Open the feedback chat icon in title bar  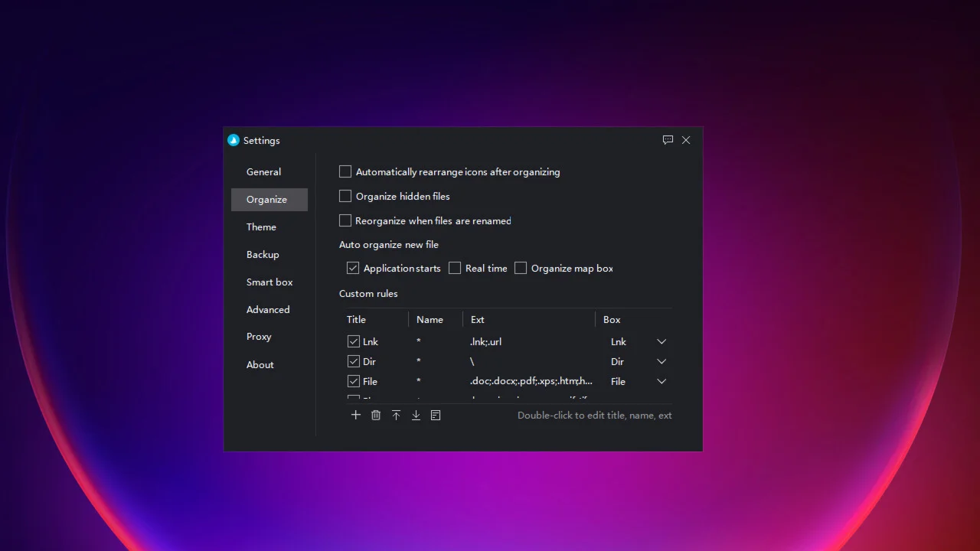coord(668,140)
